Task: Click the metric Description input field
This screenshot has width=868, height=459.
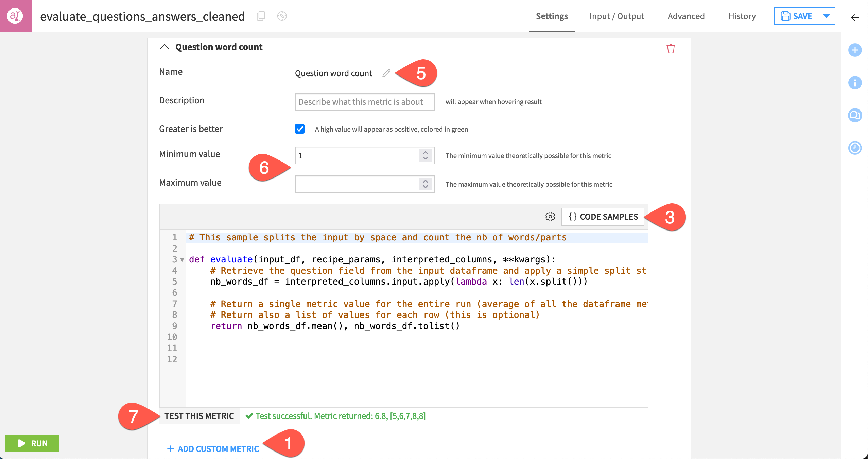Action: click(364, 101)
